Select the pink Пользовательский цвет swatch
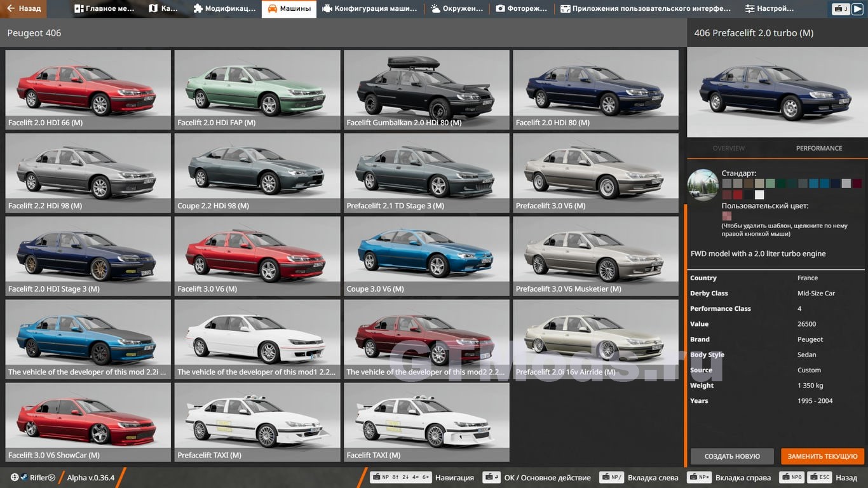Screen dimensions: 868x488 (727, 216)
